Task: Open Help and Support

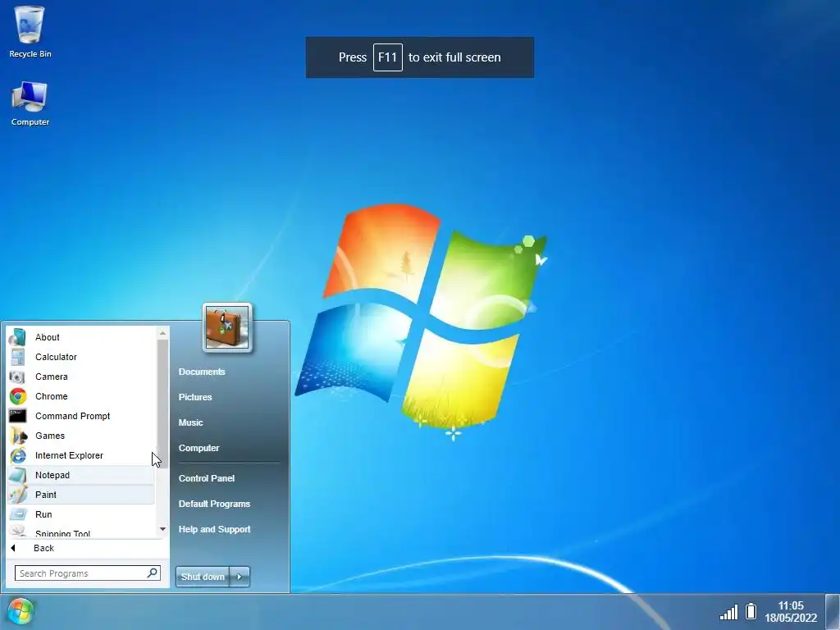Action: point(214,529)
